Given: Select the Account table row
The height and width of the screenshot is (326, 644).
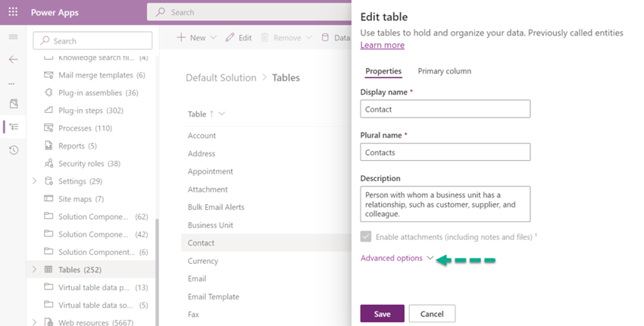Looking at the screenshot, I should tap(266, 136).
